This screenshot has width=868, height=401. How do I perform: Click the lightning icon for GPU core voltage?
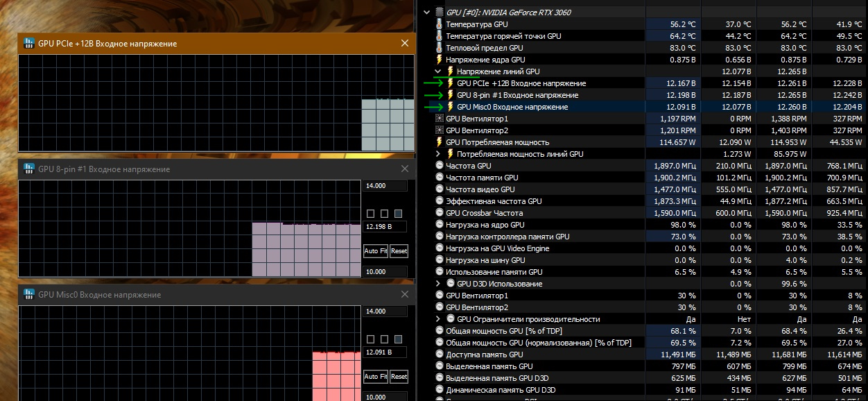click(x=439, y=60)
